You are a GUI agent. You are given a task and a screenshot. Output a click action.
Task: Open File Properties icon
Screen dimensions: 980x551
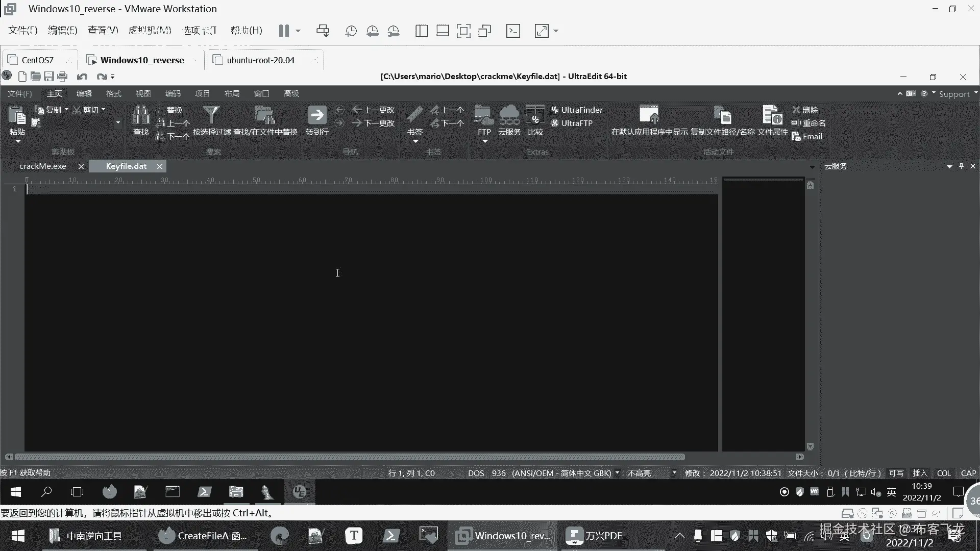tap(772, 116)
